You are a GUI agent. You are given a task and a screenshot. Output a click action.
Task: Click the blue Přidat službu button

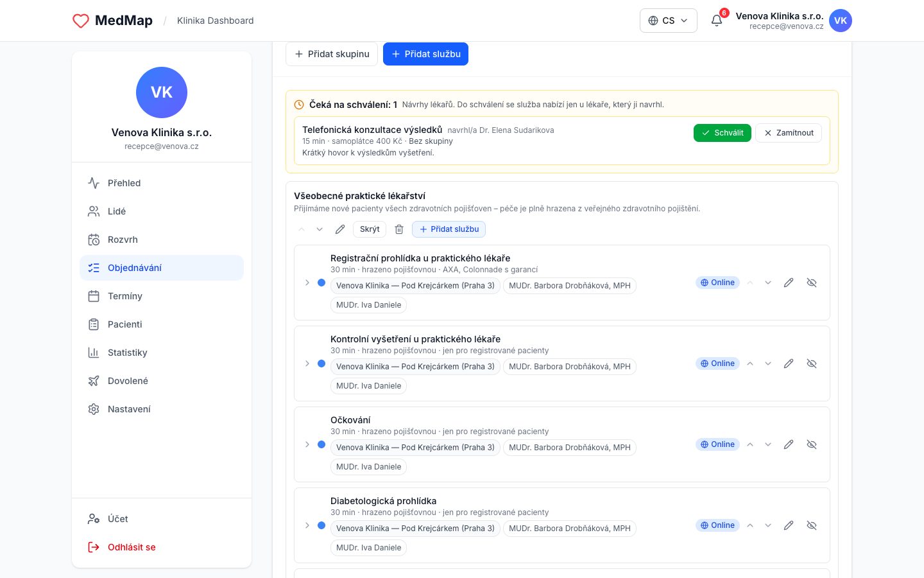coord(425,54)
